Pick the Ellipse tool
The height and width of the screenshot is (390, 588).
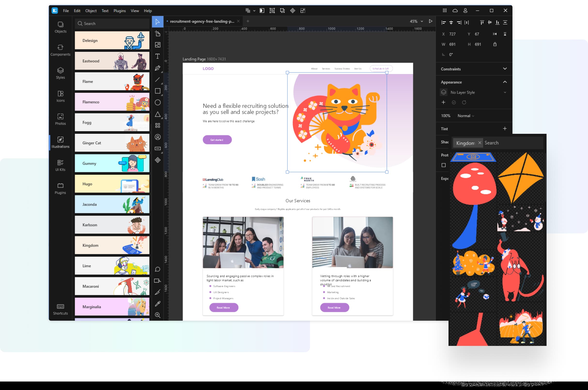158,103
